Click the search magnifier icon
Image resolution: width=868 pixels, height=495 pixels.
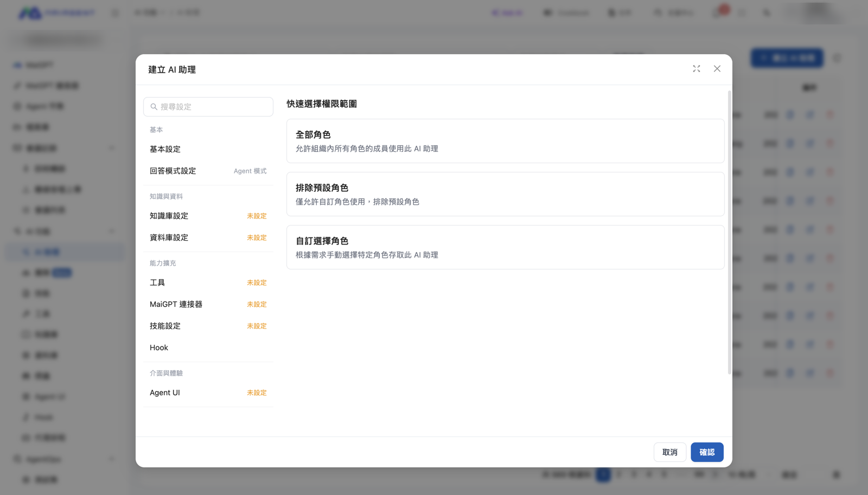(x=154, y=107)
